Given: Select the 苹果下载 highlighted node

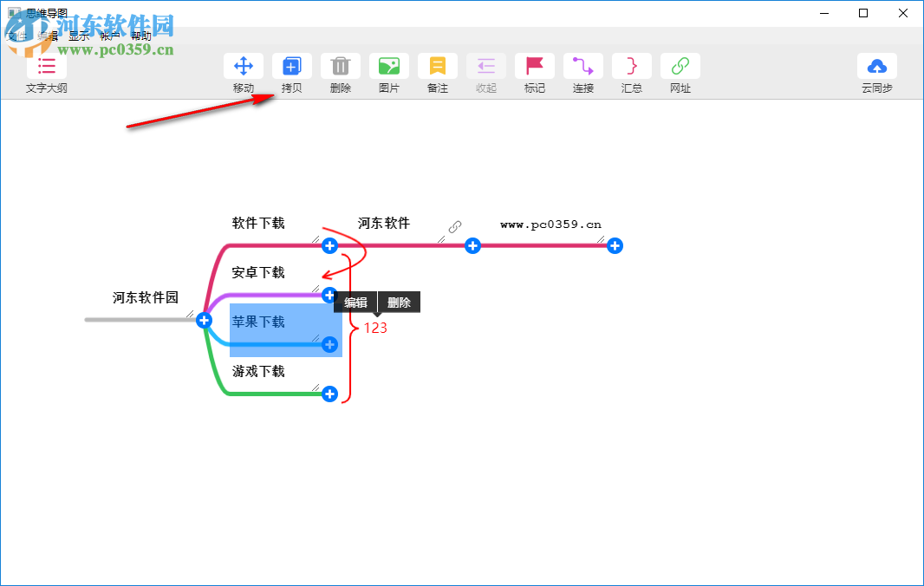Looking at the screenshot, I should click(260, 321).
